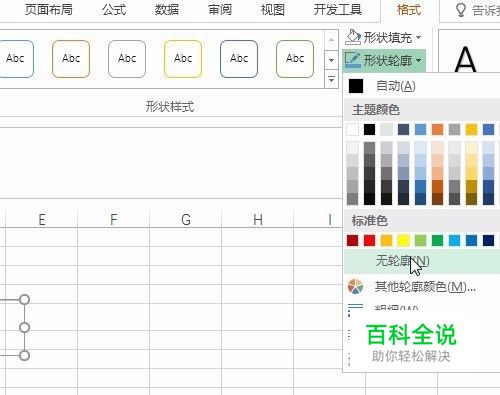
Task: Pick the medium gray theme color swatch
Action: [x=454, y=129]
